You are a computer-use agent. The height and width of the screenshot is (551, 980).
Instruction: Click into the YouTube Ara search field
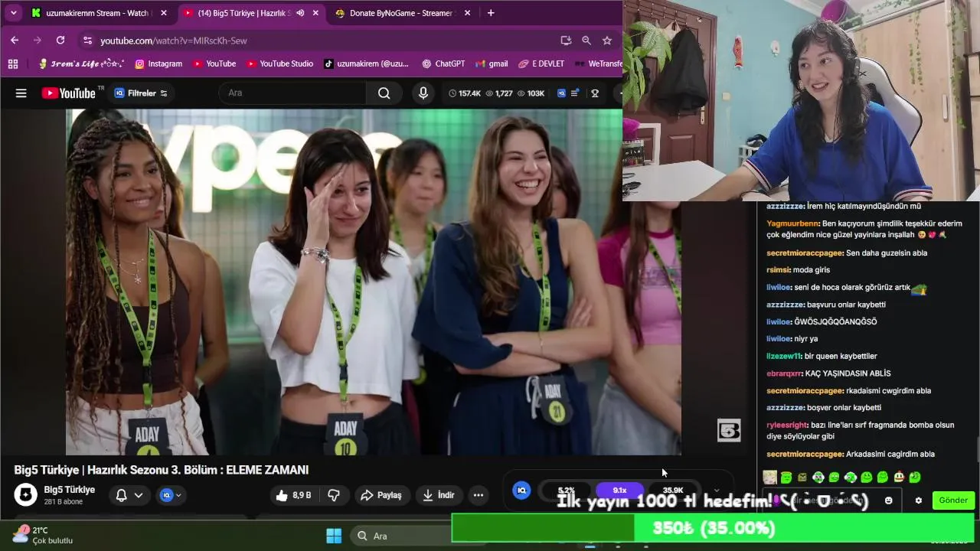[292, 93]
